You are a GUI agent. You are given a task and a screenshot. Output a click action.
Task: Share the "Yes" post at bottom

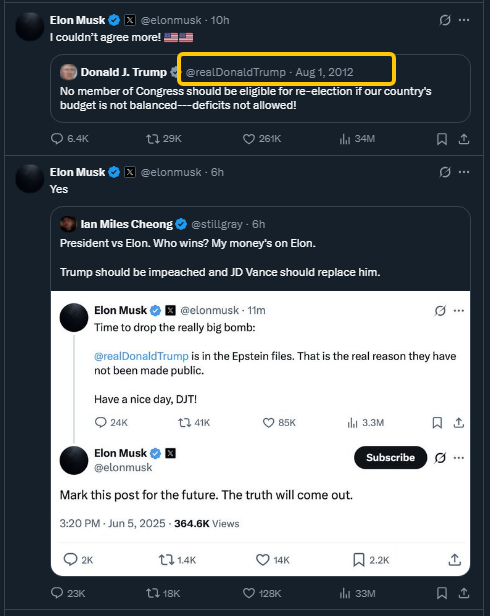[x=464, y=592]
